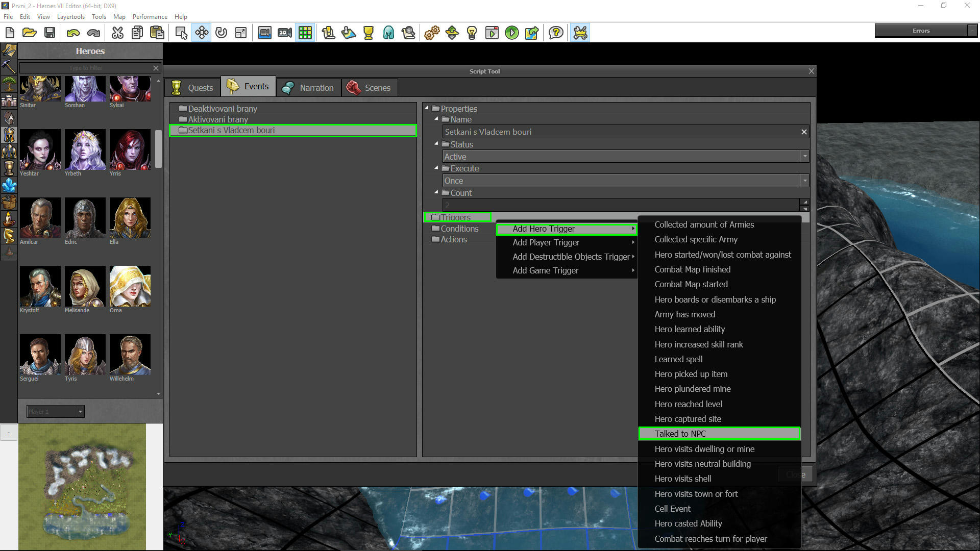Toggle the wrench and screwdriver tools icon
980x551 pixels.
580,33
